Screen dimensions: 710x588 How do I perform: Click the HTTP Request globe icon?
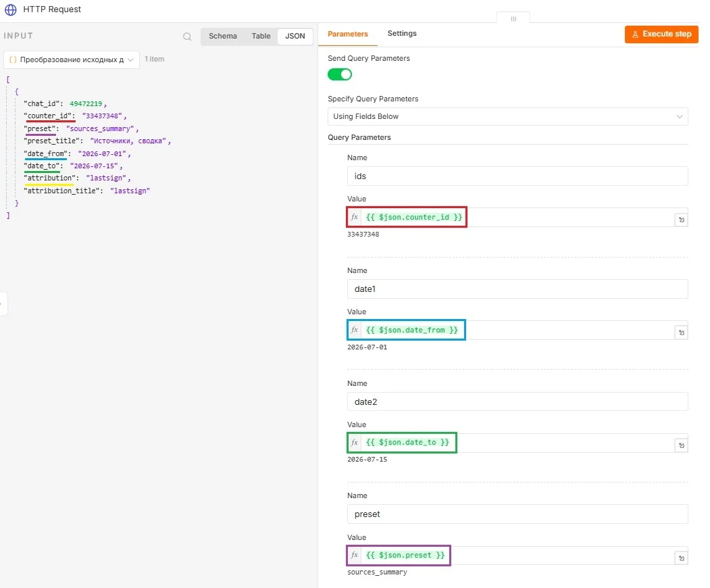pyautogui.click(x=10, y=9)
